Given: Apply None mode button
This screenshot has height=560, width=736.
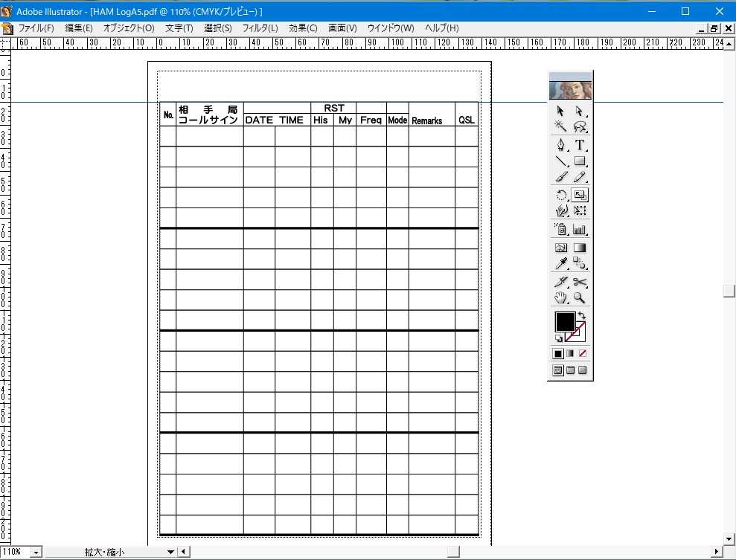Looking at the screenshot, I should [583, 354].
